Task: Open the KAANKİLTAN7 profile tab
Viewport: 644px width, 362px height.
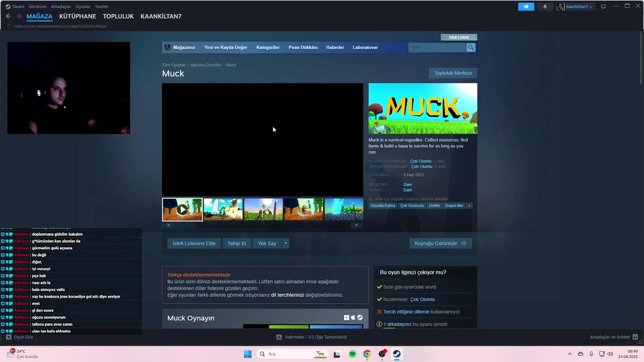Action: pos(161,16)
